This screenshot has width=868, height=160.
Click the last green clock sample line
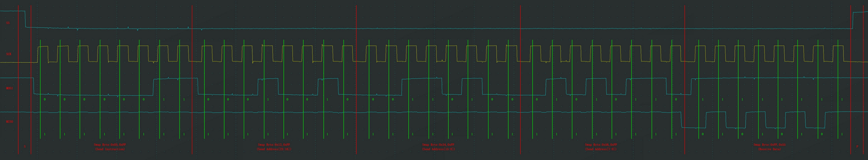coord(838,90)
